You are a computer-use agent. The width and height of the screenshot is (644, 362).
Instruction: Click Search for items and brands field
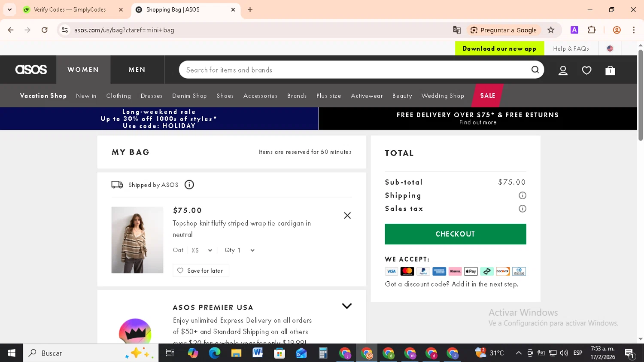tap(354, 70)
